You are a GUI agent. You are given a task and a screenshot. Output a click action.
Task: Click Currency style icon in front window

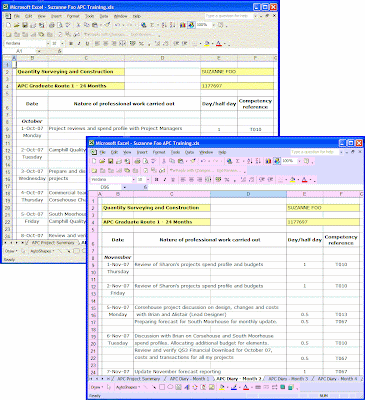[218, 179]
